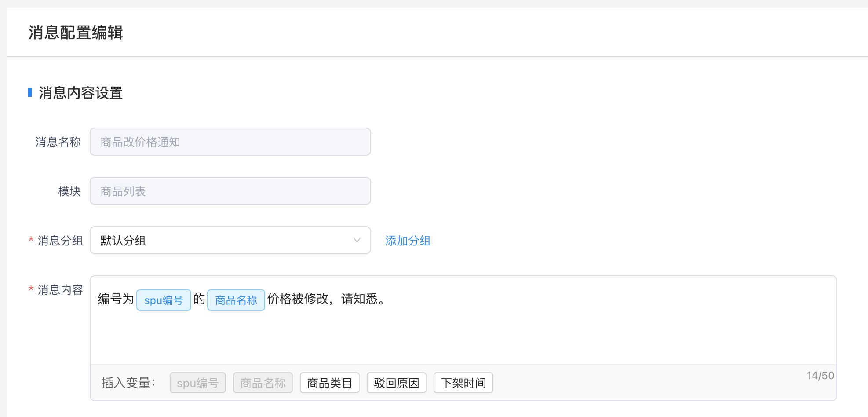This screenshot has height=417, width=868.
Task: Click the 插入变量 label
Action: (128, 383)
